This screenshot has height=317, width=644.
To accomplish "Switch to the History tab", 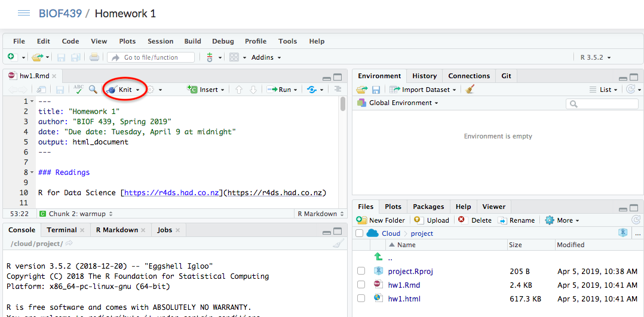I will click(424, 76).
